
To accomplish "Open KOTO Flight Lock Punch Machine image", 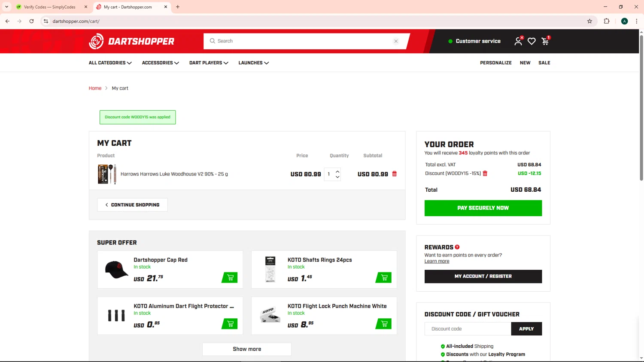I will pyautogui.click(x=270, y=315).
